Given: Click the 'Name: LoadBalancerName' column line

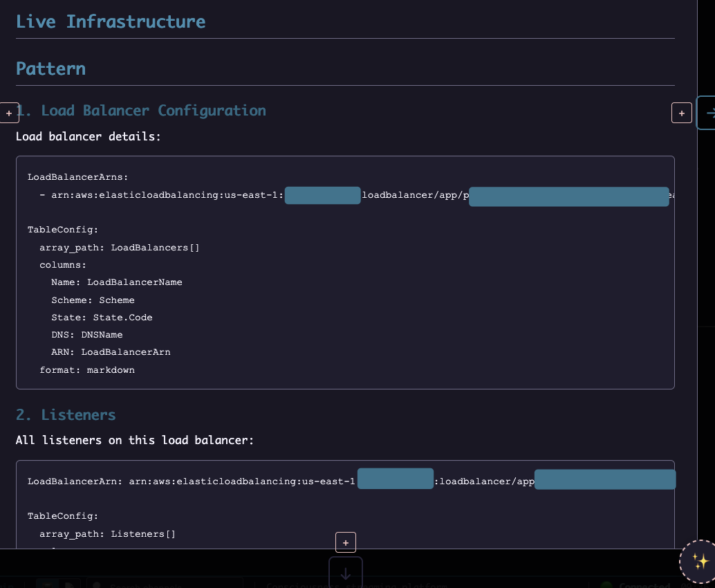Looking at the screenshot, I should tap(116, 282).
